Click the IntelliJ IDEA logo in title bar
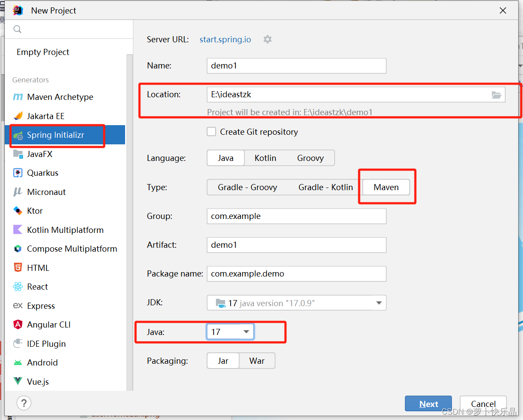 click(x=18, y=10)
